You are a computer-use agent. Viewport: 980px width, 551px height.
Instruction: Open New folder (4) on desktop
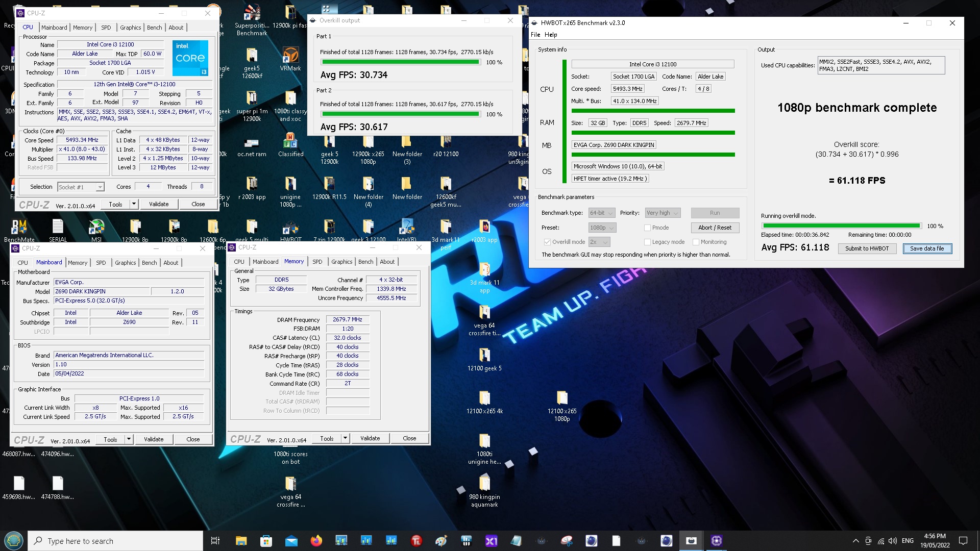pos(368,192)
